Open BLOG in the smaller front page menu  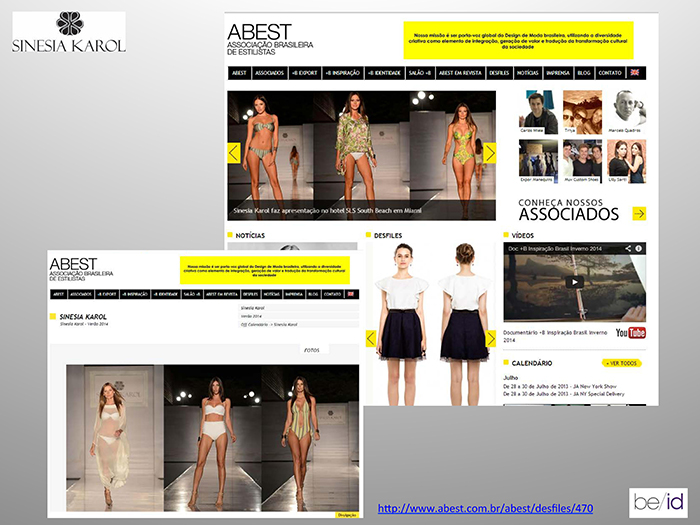coord(313,294)
